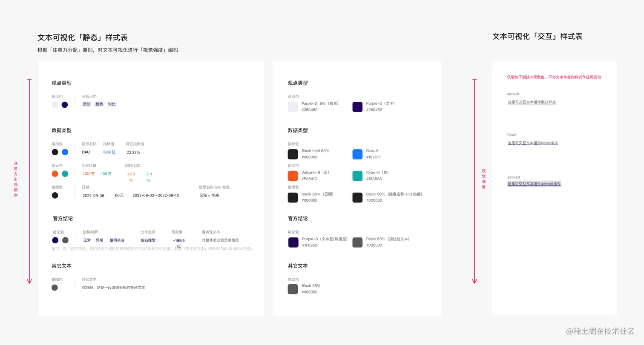
Task: Click the round gray 结论色 circle
Action: 65,240
